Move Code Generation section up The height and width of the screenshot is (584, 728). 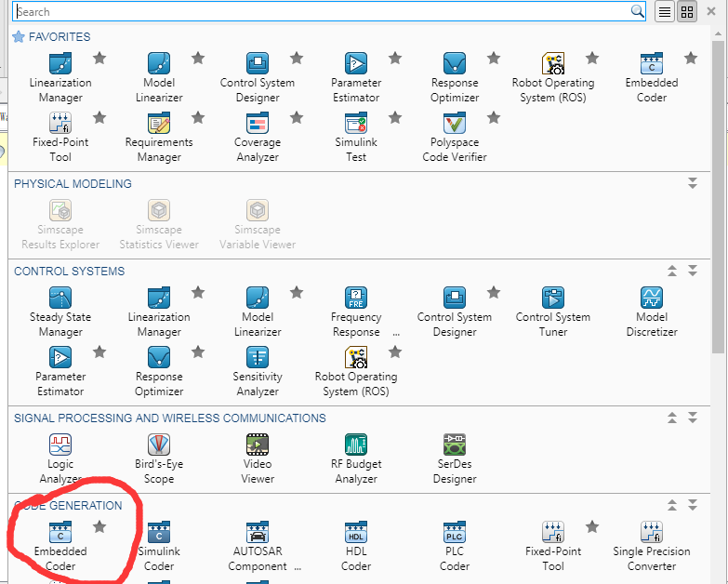(672, 505)
